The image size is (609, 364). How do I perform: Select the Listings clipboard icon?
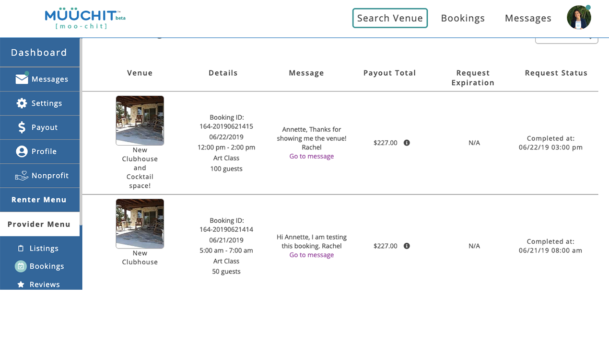pos(21,248)
